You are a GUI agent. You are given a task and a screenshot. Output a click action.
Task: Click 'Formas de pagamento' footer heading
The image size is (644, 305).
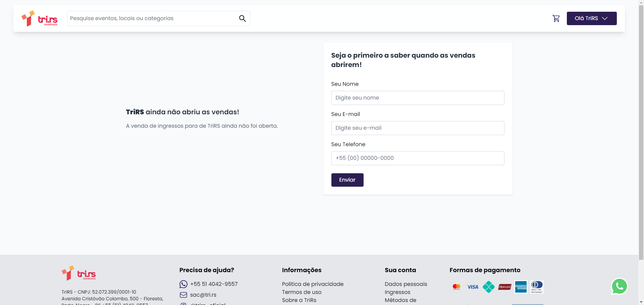pos(485,270)
